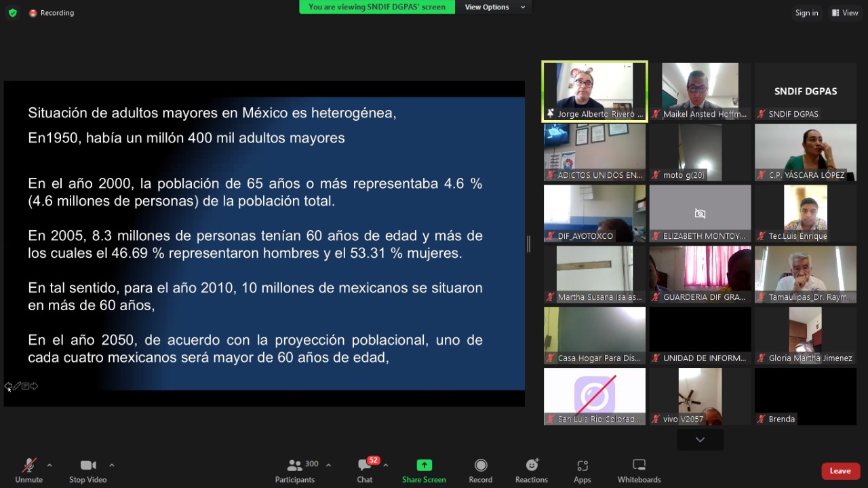Select GUARDERIA DIF GRA... video tile
This screenshot has height=488, width=868.
[x=700, y=275]
